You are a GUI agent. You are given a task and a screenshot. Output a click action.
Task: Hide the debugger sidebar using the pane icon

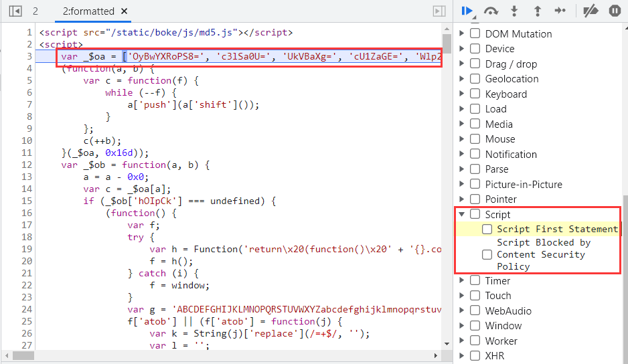pyautogui.click(x=439, y=11)
